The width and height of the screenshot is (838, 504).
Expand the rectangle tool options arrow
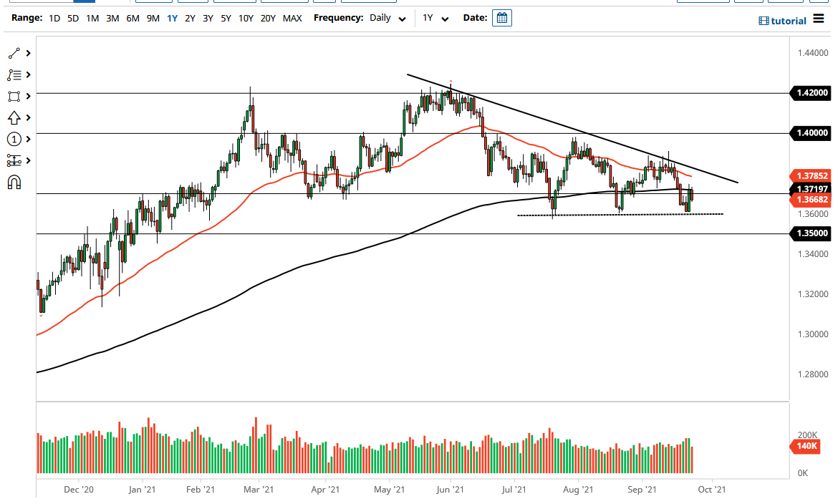[29, 97]
